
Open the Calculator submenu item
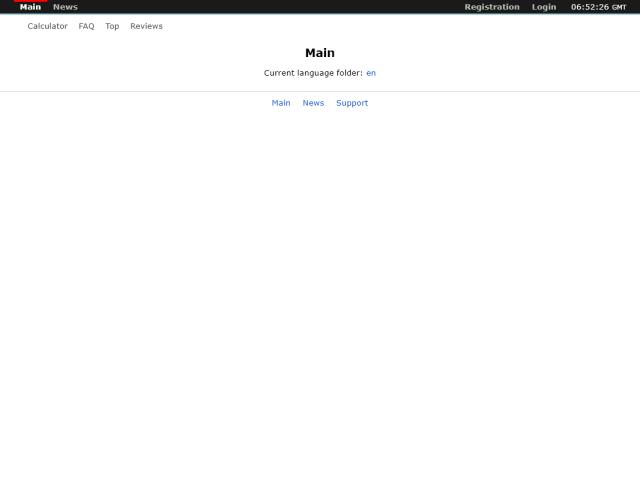coord(47,26)
